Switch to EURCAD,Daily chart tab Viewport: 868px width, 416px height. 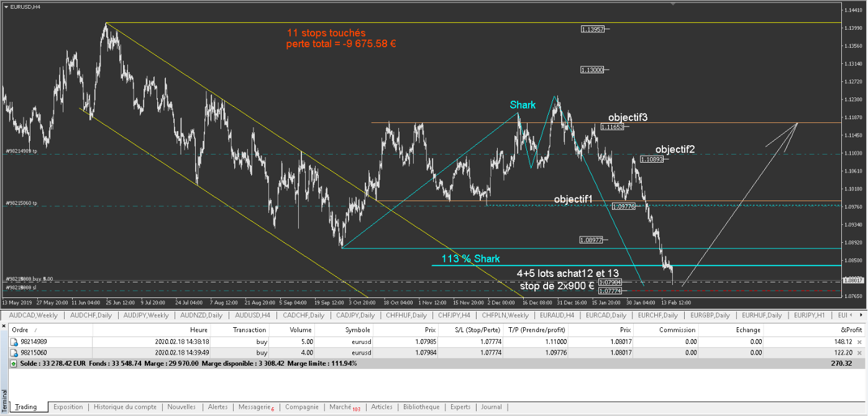(605, 315)
